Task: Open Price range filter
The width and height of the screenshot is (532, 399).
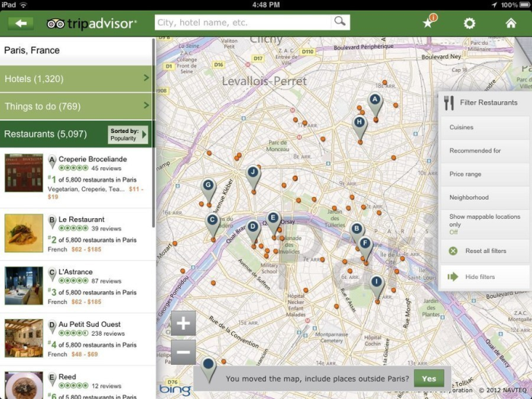Action: (x=485, y=174)
